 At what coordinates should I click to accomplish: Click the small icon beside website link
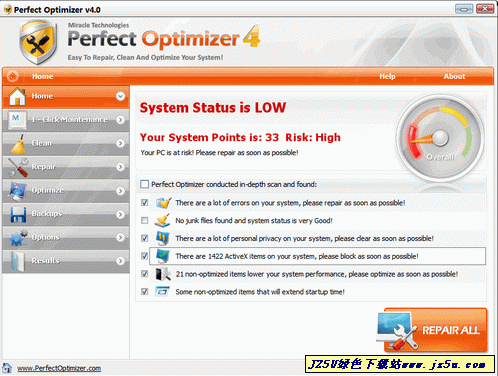pyautogui.click(x=7, y=368)
